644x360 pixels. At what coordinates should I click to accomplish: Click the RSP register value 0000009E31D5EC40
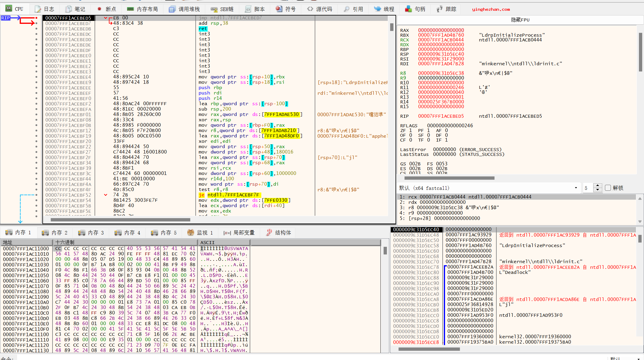click(441, 54)
